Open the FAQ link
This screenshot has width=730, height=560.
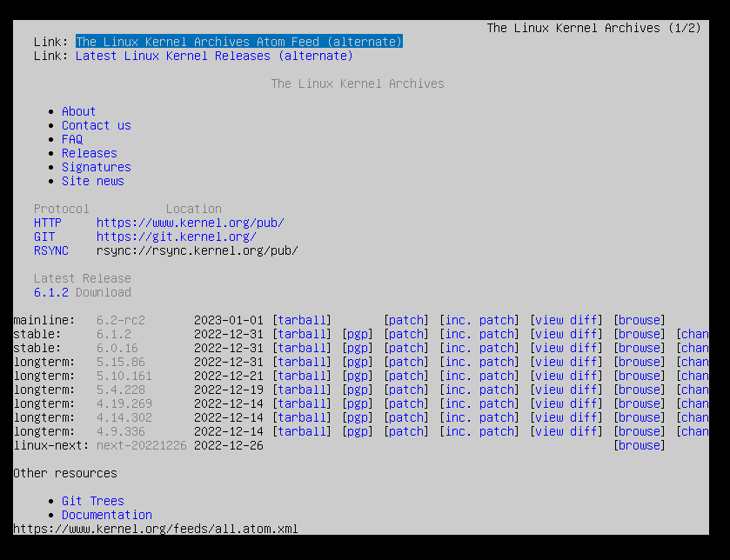coord(72,139)
